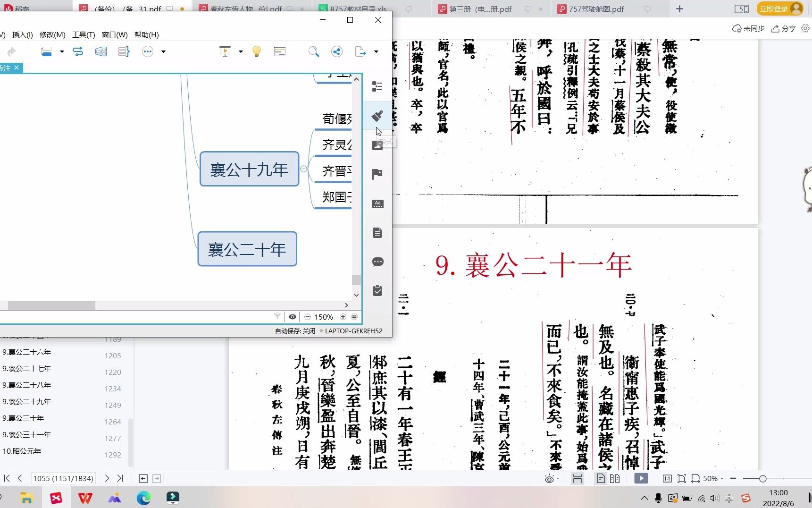Click the page number input field
Image resolution: width=812 pixels, height=508 pixels.
click(x=63, y=478)
